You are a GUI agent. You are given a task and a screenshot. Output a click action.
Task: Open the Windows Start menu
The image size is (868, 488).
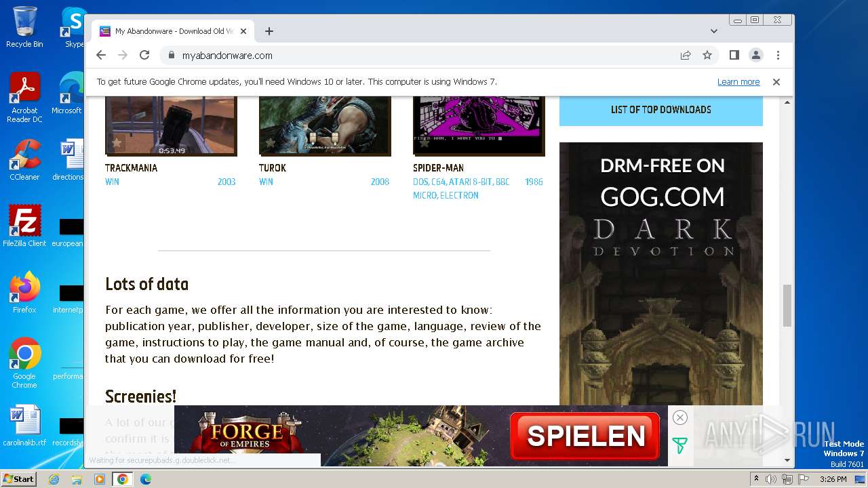[18, 479]
